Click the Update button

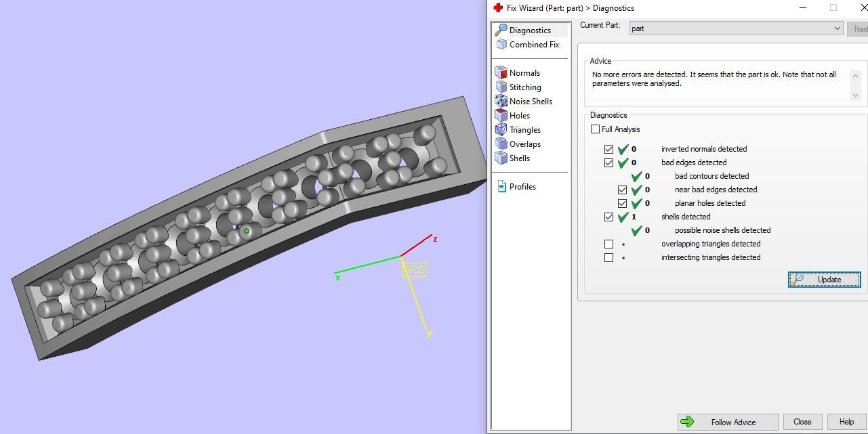pos(825,279)
